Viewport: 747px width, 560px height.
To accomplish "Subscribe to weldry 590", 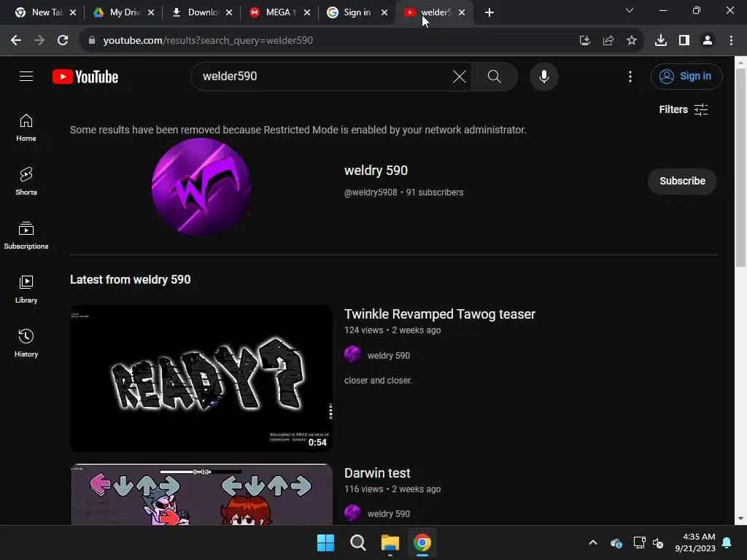I will (682, 181).
